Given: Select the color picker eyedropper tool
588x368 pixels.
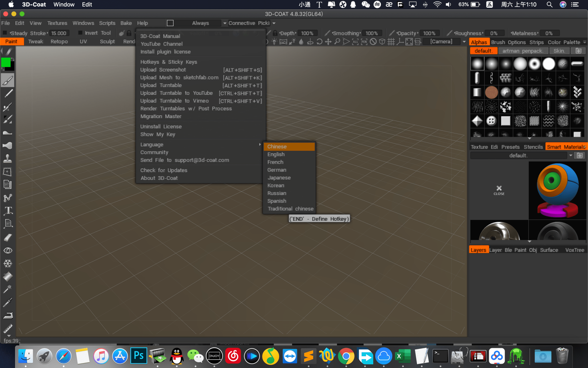Looking at the screenshot, I should (x=8, y=303).
